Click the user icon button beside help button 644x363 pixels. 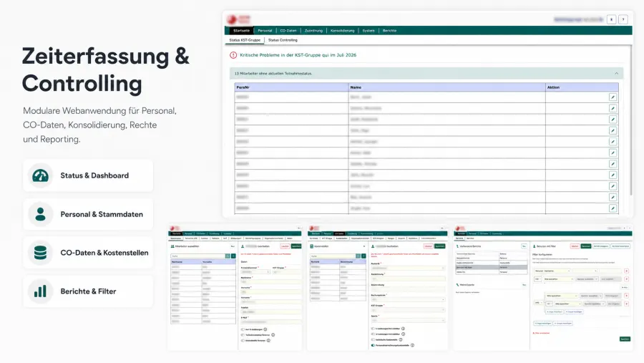click(612, 19)
